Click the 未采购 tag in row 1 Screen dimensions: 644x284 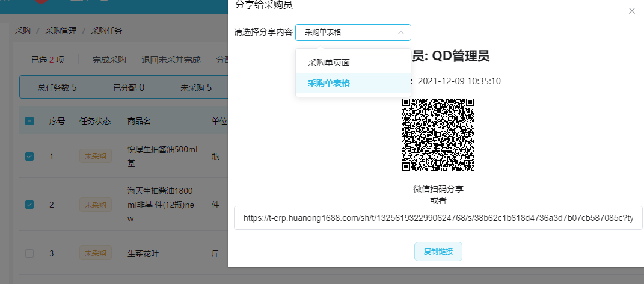(x=95, y=156)
